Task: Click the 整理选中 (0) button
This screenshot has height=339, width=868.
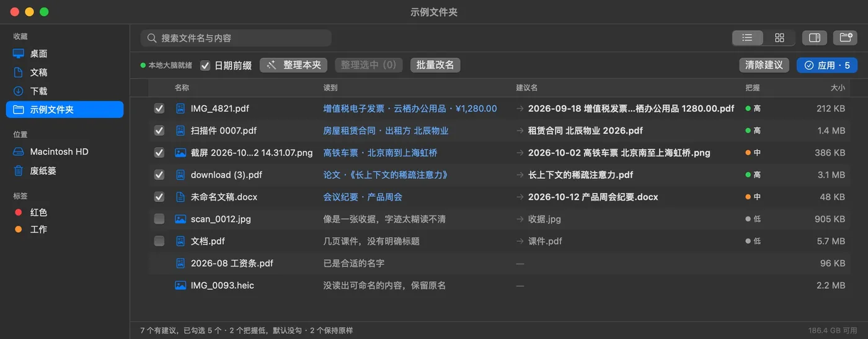Action: coord(369,65)
